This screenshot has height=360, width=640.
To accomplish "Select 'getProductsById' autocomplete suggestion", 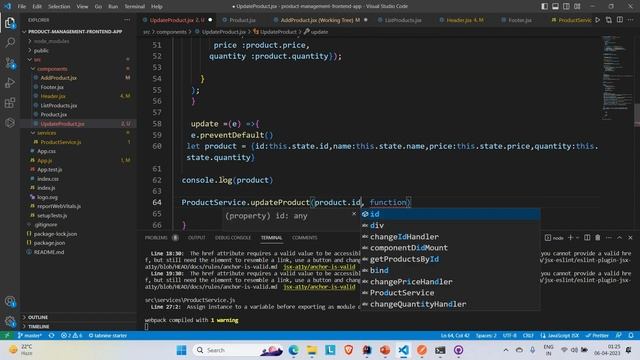I will click(x=450, y=259).
